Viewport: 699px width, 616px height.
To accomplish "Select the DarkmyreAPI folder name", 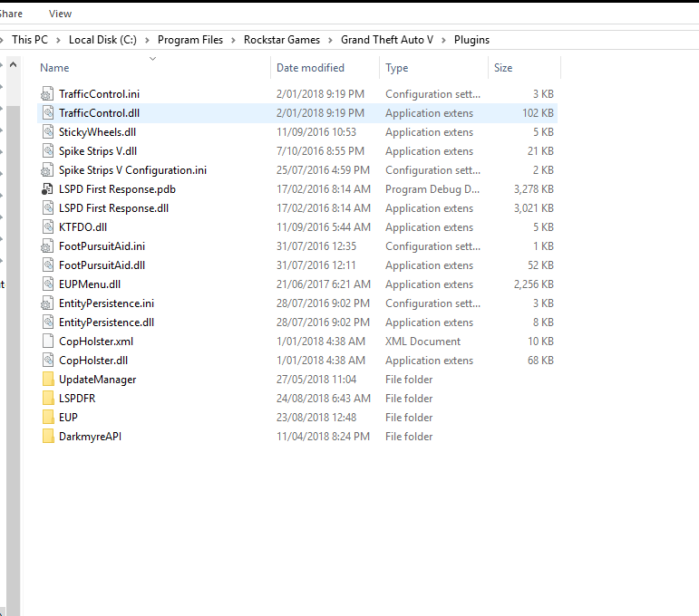I will (x=90, y=437).
